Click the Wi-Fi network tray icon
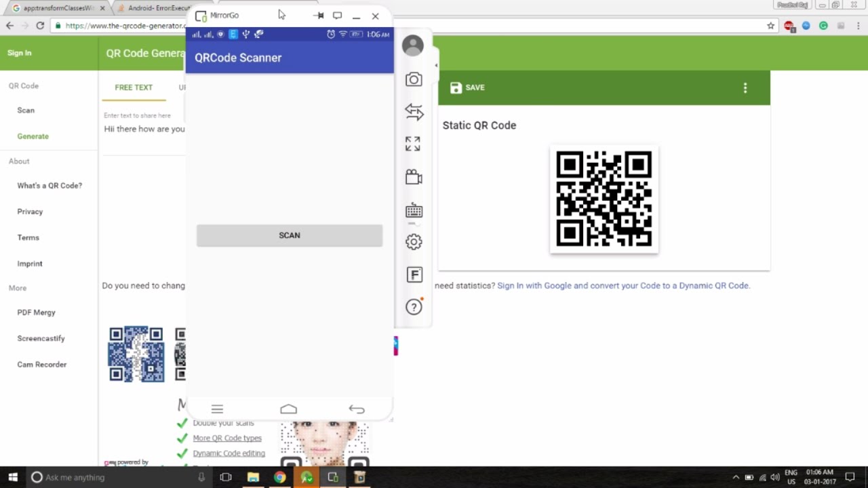Screen dimensions: 868x488 [x=762, y=477]
